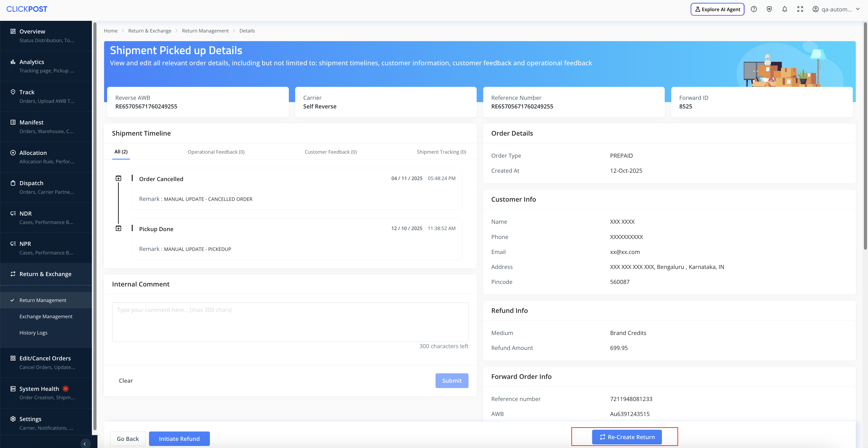Click the page vertical scrollbar

coord(865,135)
